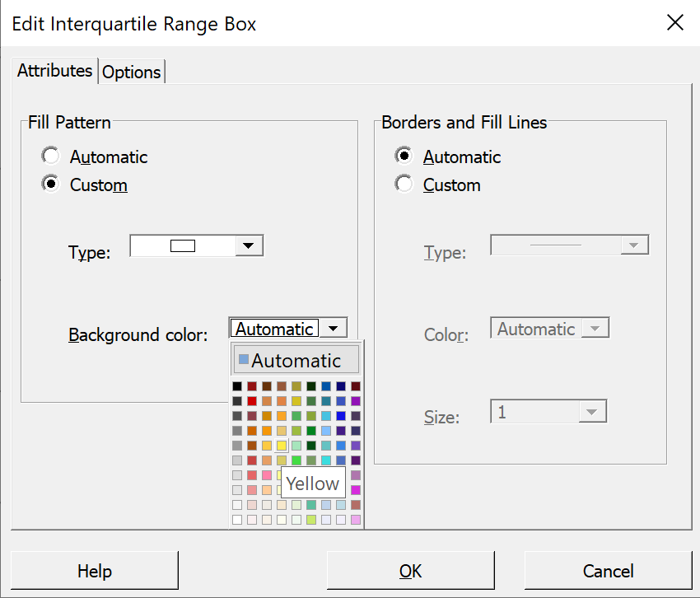Select Automatic radio under Fill Pattern
The height and width of the screenshot is (598, 700).
[x=50, y=157]
